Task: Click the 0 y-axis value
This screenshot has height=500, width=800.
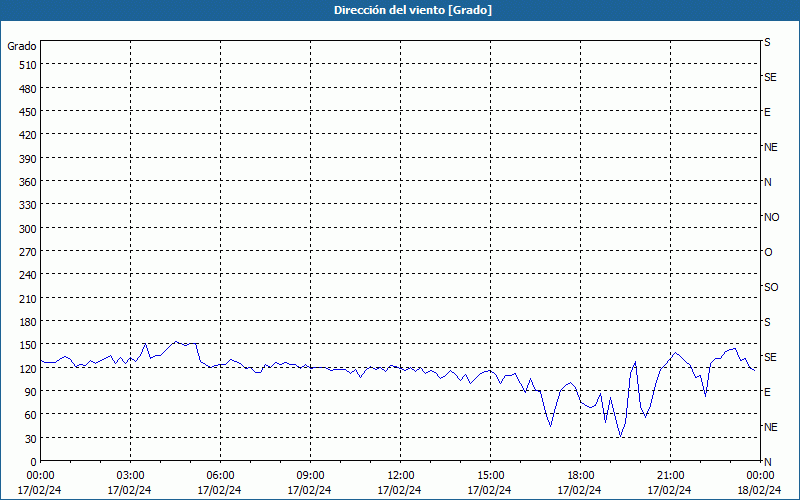Action: point(34,462)
